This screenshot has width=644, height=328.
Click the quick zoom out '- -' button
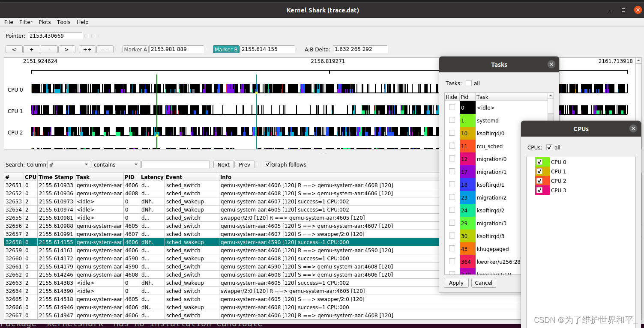click(x=105, y=49)
